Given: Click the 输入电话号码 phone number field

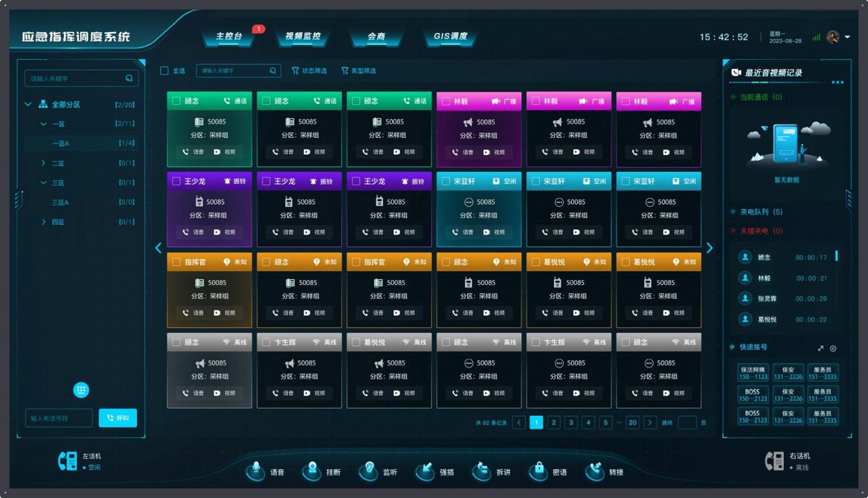Looking at the screenshot, I should tap(59, 418).
